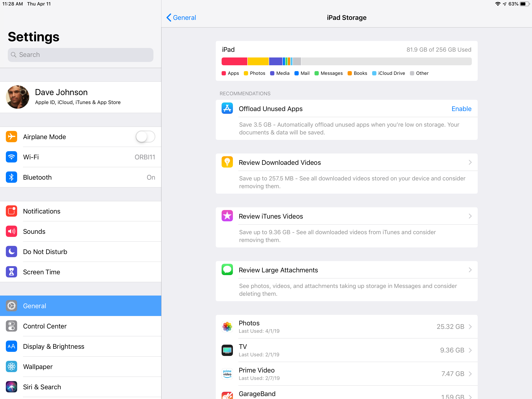The image size is (532, 399).
Task: Tap the Photos app icon
Action: tap(227, 327)
